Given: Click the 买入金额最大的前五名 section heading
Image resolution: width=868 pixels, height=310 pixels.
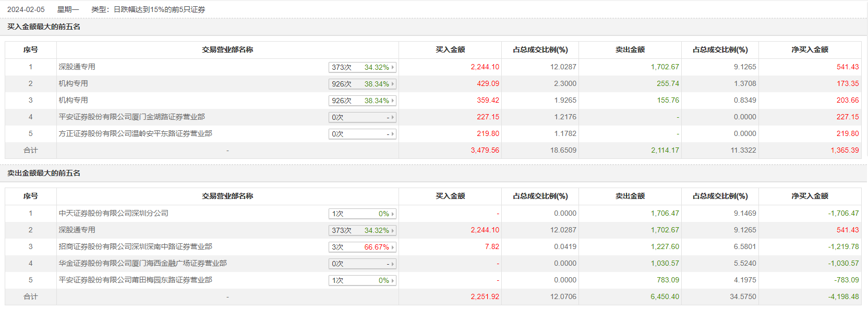Looking at the screenshot, I should [44, 27].
